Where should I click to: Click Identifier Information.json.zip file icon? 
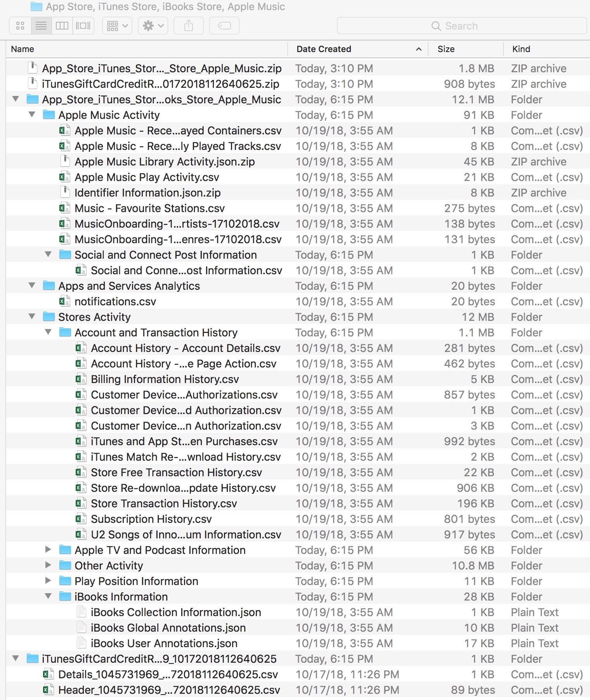click(x=65, y=192)
